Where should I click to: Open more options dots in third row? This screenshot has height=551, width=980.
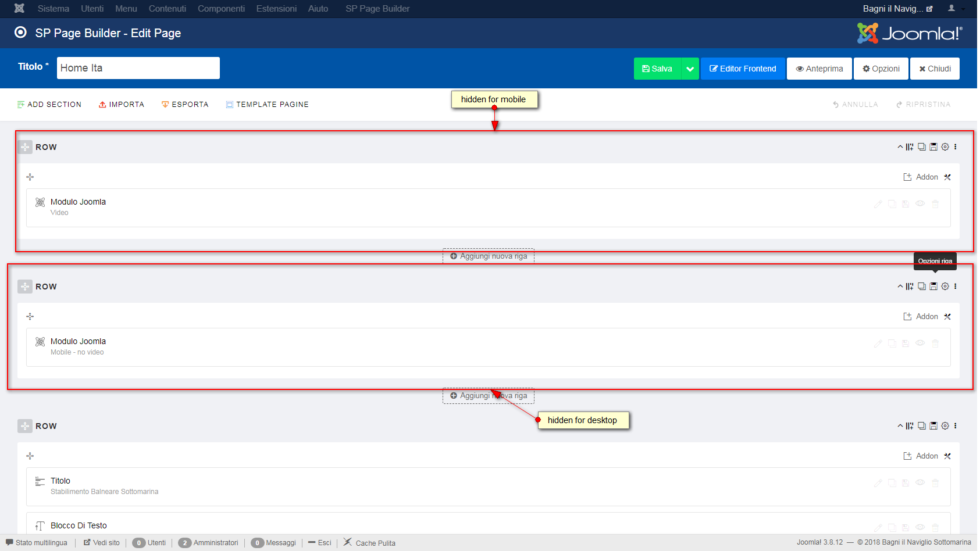(955, 426)
